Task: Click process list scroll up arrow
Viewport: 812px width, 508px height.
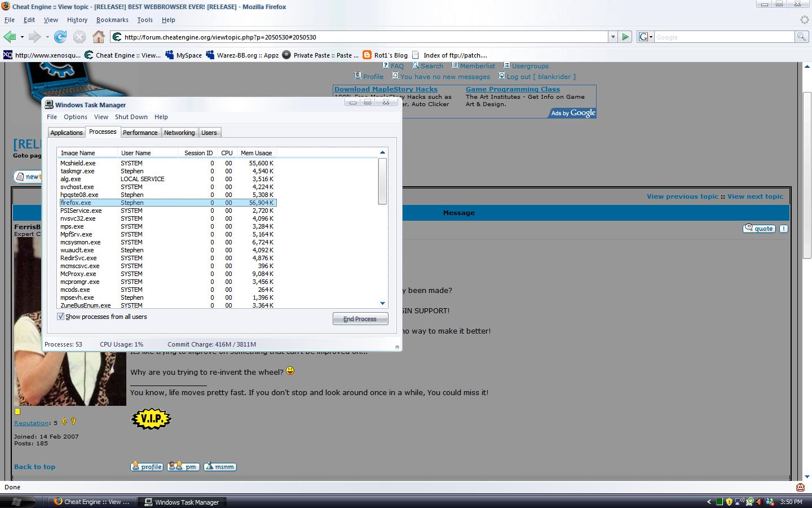Action: pos(382,152)
